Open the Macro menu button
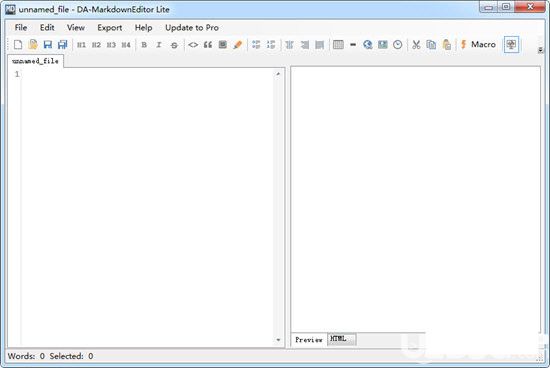Viewport: 550px width, 368px height. [478, 45]
